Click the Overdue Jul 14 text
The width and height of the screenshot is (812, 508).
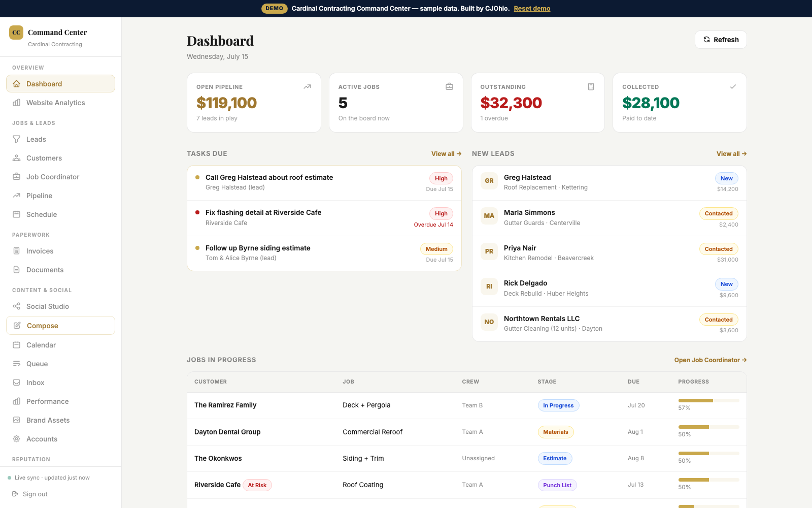(x=433, y=225)
